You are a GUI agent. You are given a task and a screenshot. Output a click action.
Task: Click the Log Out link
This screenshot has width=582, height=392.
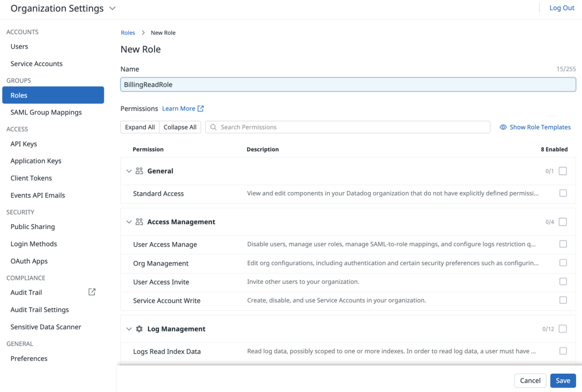562,8
